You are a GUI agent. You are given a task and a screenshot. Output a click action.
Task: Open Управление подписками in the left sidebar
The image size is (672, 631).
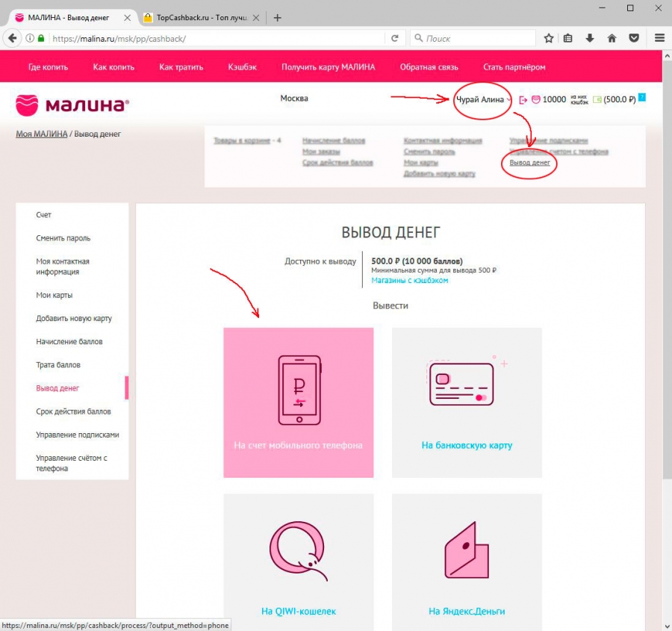[x=78, y=435]
